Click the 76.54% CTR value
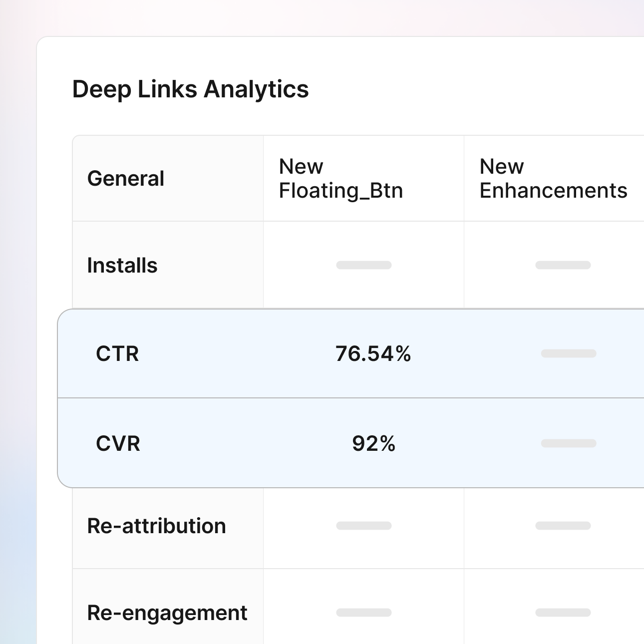 [373, 353]
